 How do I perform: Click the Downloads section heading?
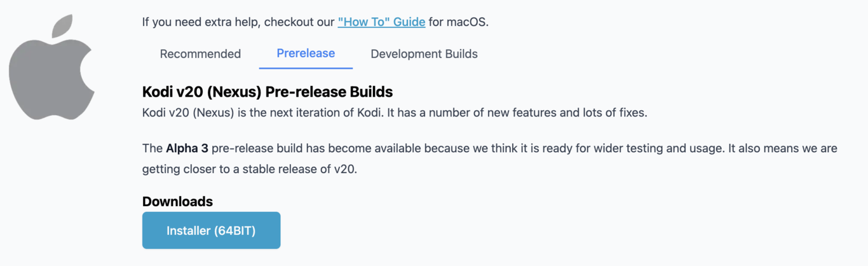[177, 202]
